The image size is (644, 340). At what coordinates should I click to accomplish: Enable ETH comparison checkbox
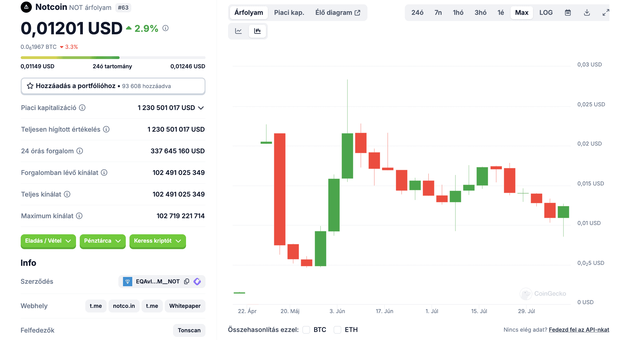(x=337, y=330)
